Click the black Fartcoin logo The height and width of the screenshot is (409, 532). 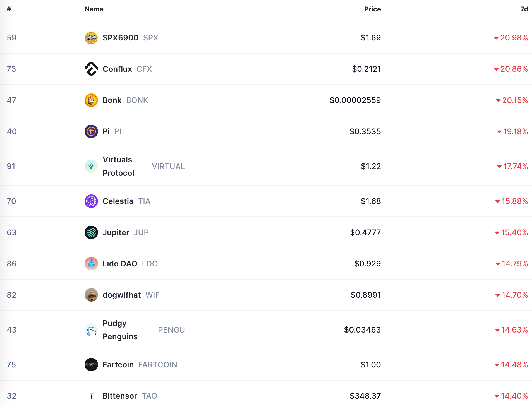tap(91, 365)
